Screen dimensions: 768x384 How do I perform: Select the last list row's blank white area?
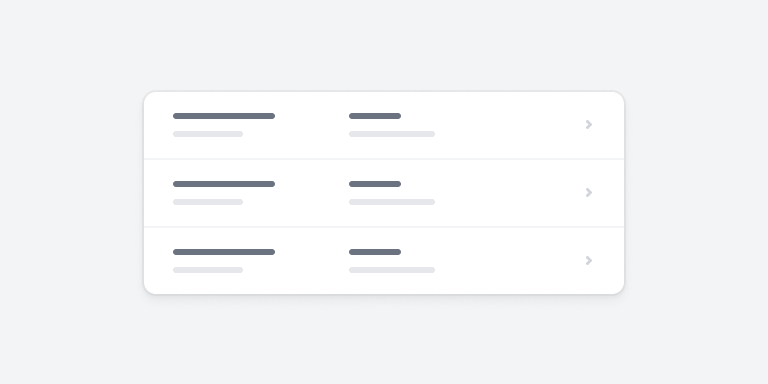click(509, 261)
